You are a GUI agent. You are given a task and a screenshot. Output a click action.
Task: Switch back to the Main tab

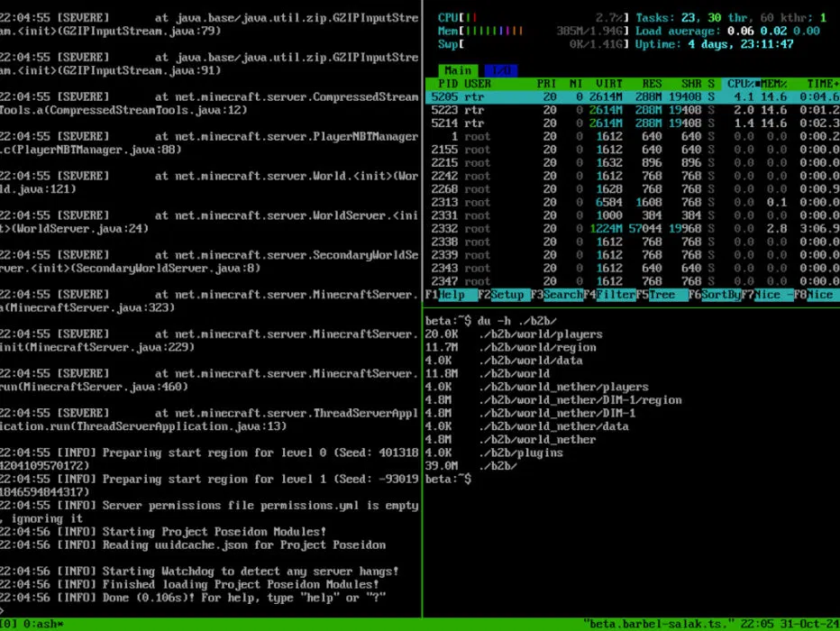point(458,69)
